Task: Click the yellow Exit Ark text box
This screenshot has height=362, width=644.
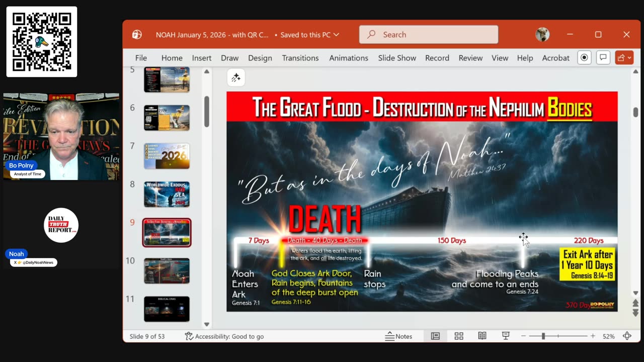Action: point(588,264)
